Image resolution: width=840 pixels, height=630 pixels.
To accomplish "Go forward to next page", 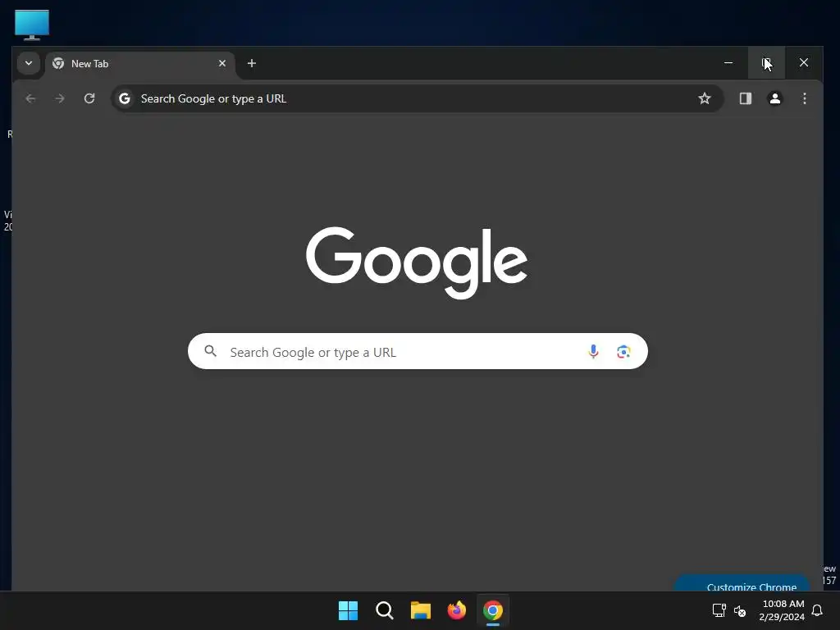I will click(60, 98).
